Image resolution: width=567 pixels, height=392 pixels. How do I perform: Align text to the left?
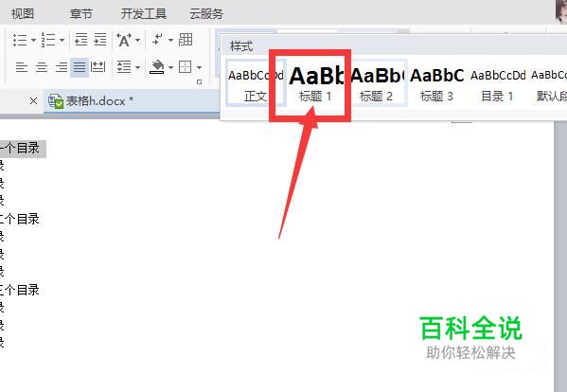[x=22, y=67]
